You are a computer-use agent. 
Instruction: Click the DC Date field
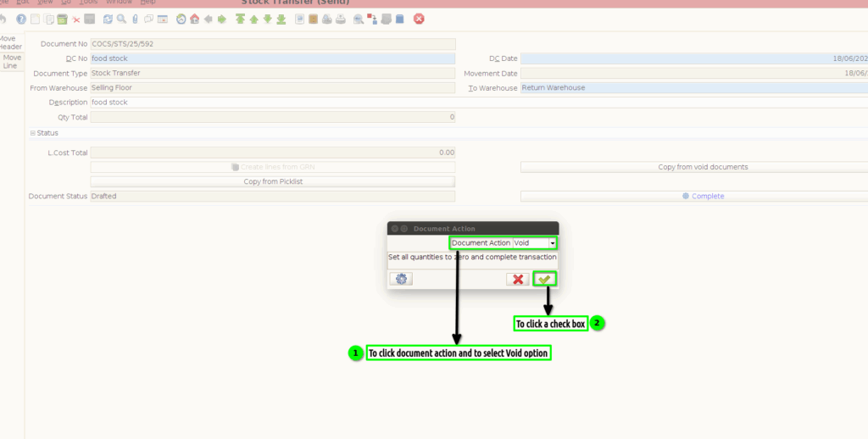tap(694, 58)
